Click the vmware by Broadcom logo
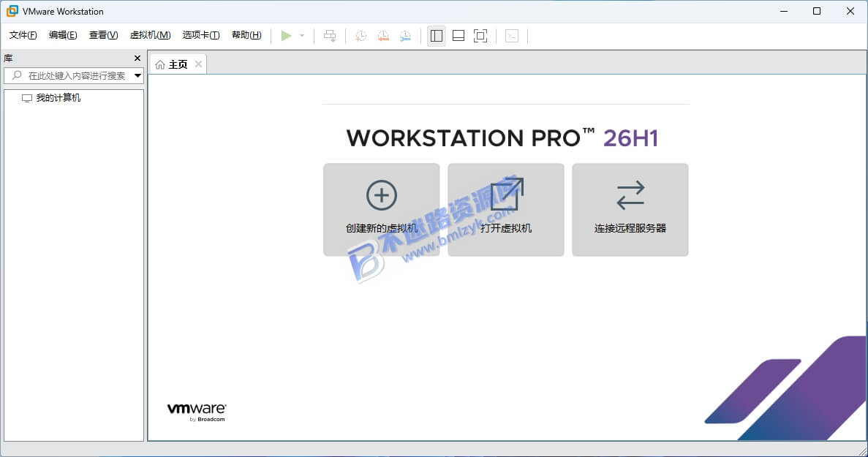Image resolution: width=868 pixels, height=457 pixels. click(x=197, y=412)
